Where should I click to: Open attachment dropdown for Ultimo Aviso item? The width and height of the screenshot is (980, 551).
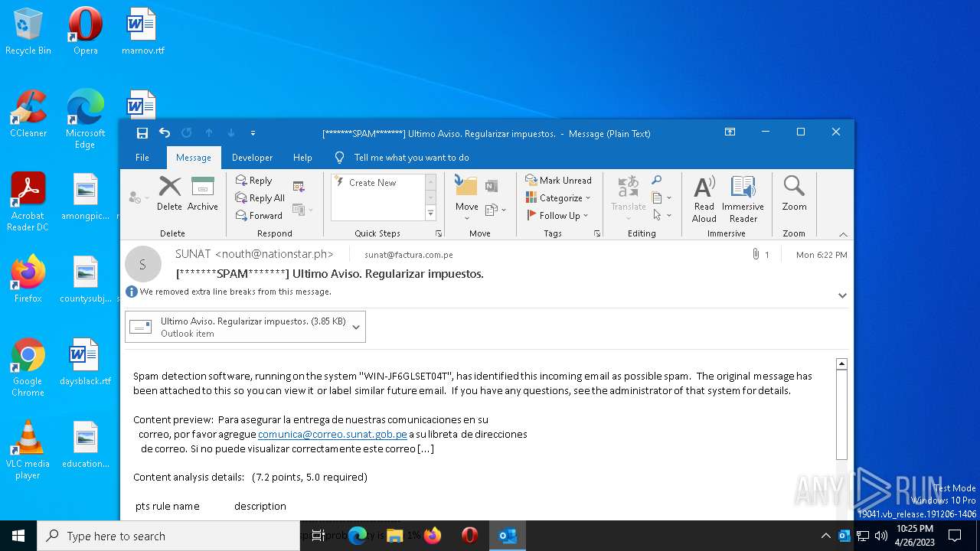(356, 327)
